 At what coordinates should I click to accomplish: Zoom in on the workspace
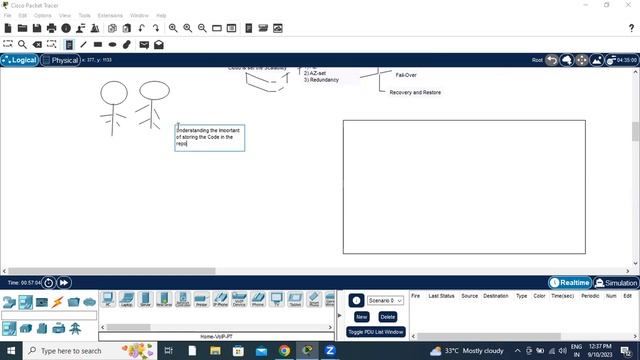(173, 28)
